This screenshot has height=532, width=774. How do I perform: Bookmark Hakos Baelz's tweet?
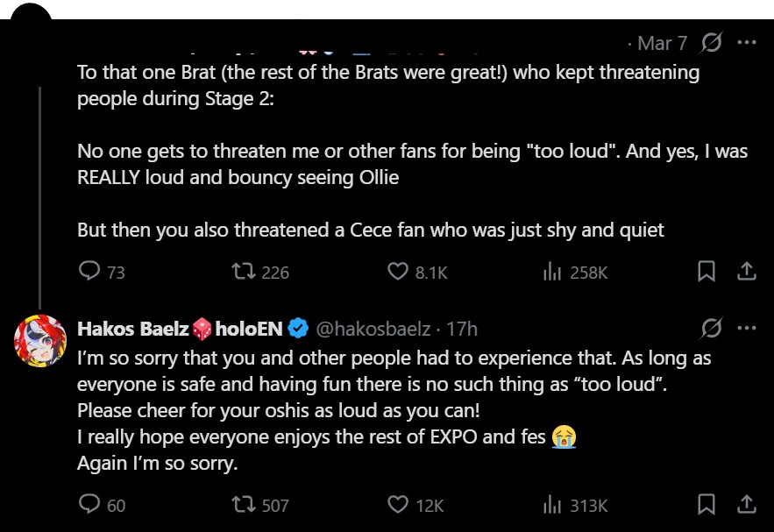tap(707, 504)
